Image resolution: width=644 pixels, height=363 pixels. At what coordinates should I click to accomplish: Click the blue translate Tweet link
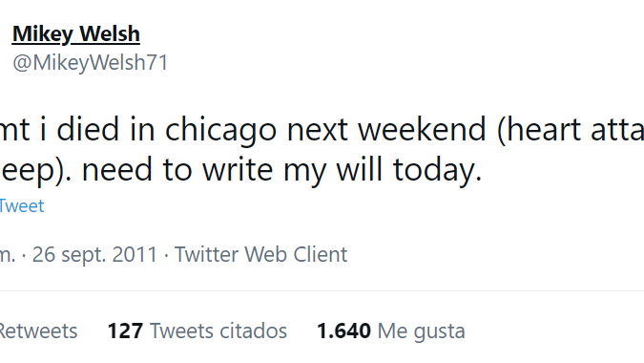click(x=22, y=206)
